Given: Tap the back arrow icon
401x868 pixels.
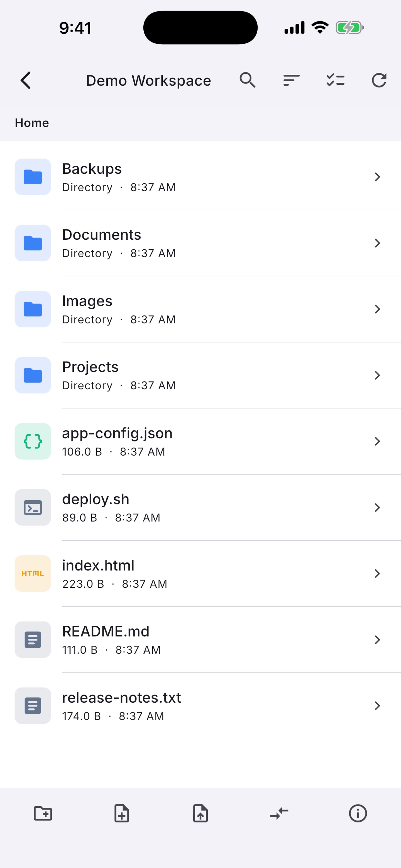Looking at the screenshot, I should coord(26,81).
